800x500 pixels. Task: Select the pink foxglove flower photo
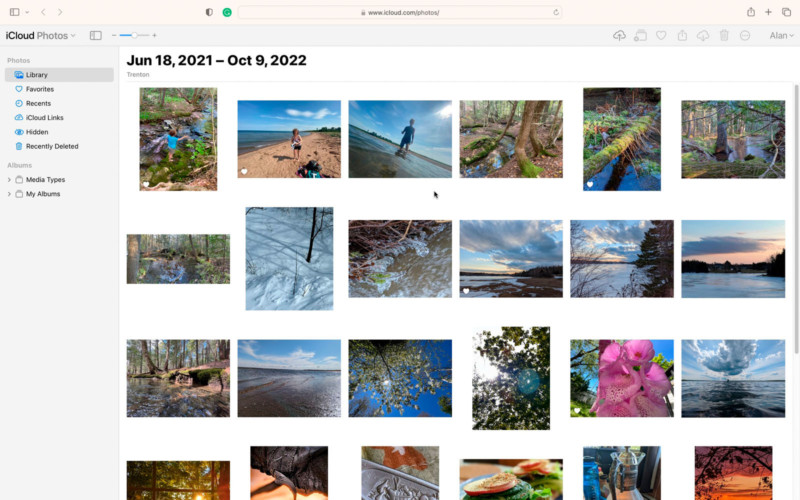[622, 378]
